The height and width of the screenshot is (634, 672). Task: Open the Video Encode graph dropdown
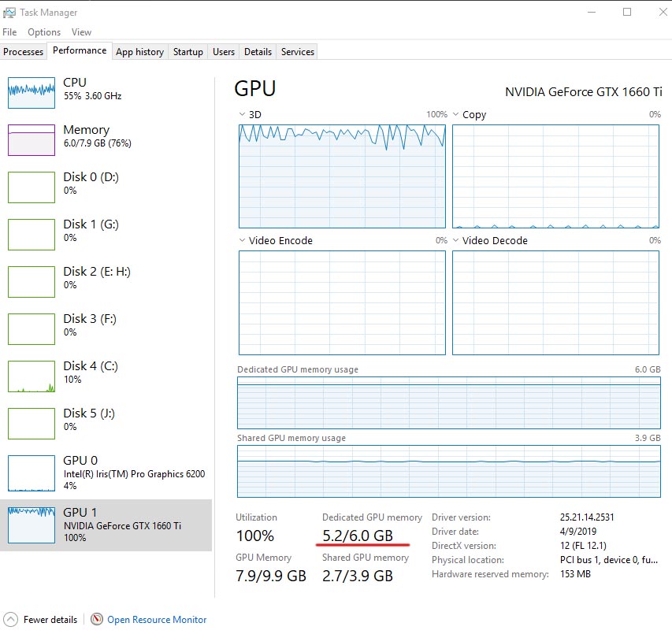coord(242,240)
